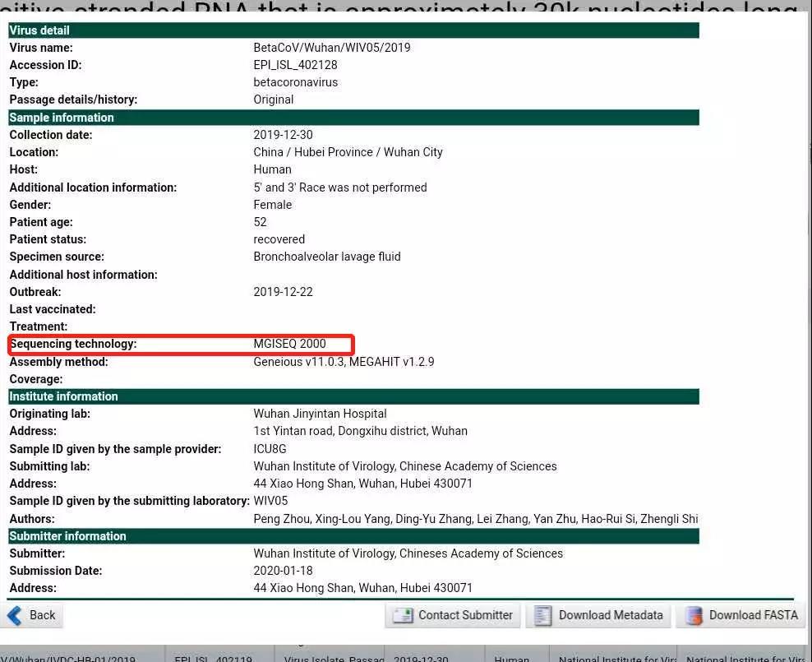This screenshot has width=812, height=662.
Task: Click the sample provider ID ICU8G
Action: tap(270, 448)
